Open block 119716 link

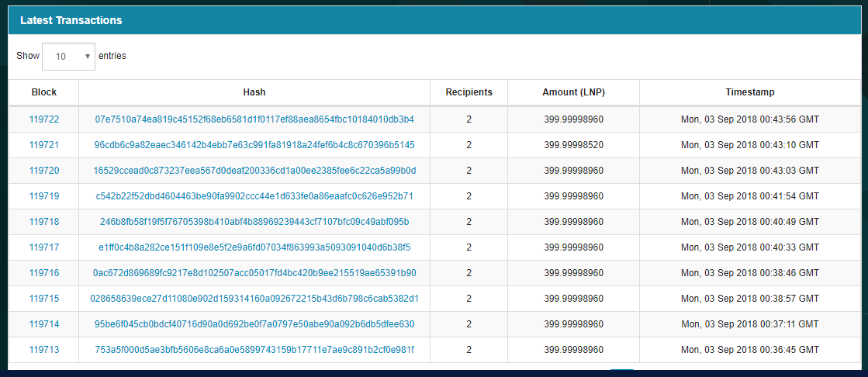[x=44, y=273]
